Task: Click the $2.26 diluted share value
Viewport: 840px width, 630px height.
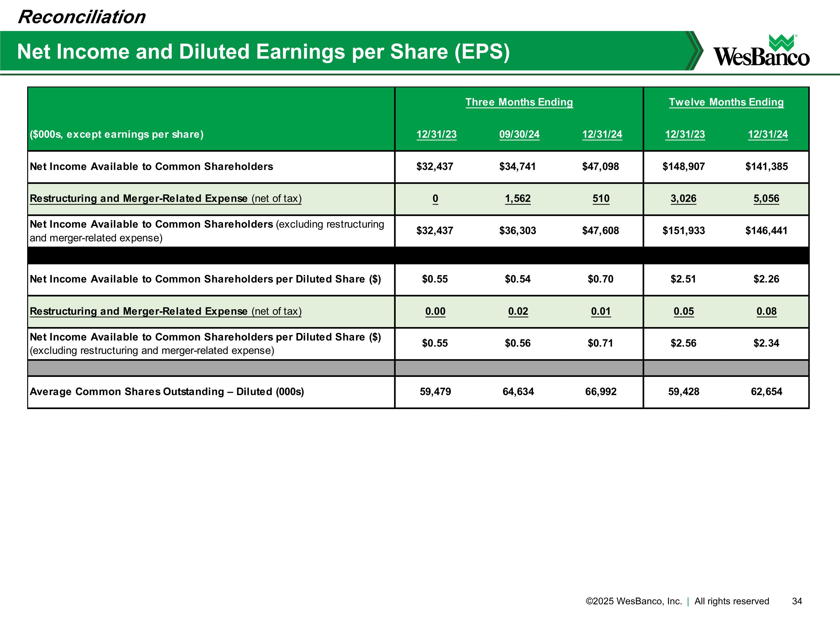Action: 766,279
